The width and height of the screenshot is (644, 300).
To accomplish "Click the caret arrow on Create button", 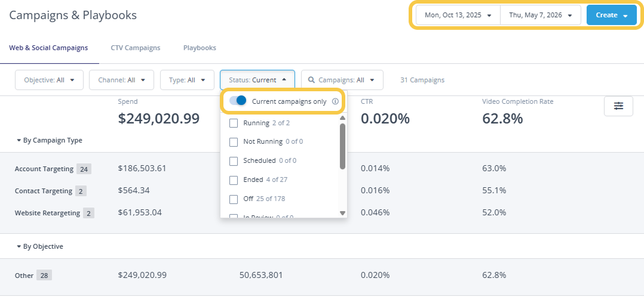I will coord(625,16).
